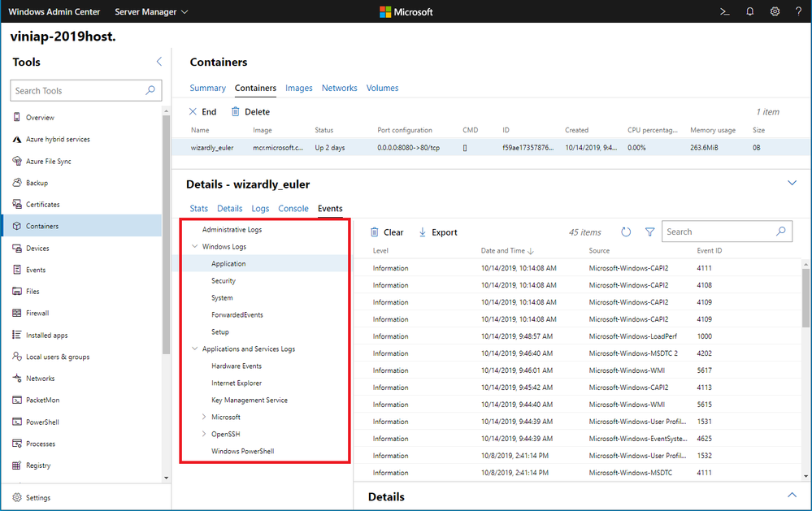
Task: Click the Azure File Sync icon
Action: (x=16, y=161)
